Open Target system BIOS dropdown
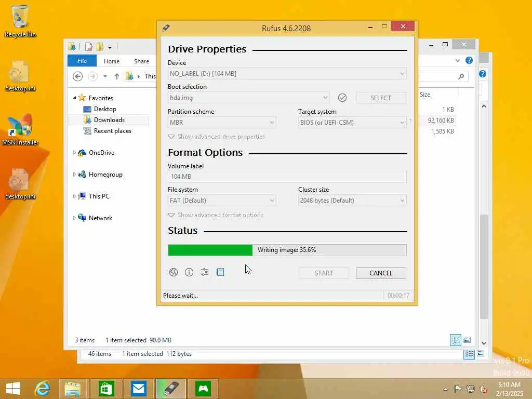 (x=352, y=123)
